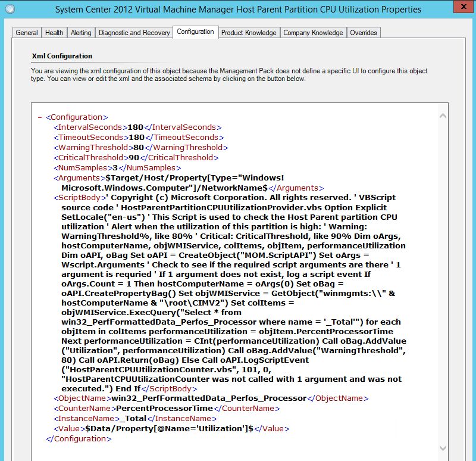The image size is (476, 461).
Task: Open the Product Knowledge tab
Action: (x=249, y=33)
